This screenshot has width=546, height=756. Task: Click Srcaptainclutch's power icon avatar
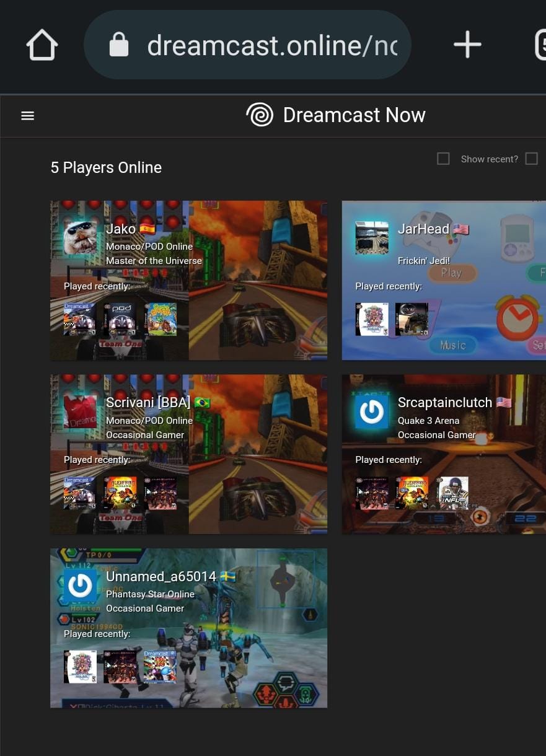(372, 411)
